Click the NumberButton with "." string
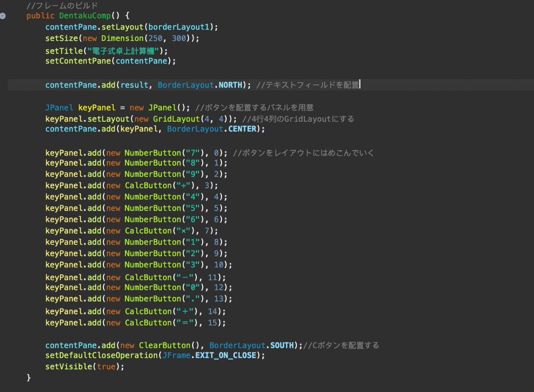This screenshot has width=534, height=392. tap(153, 298)
